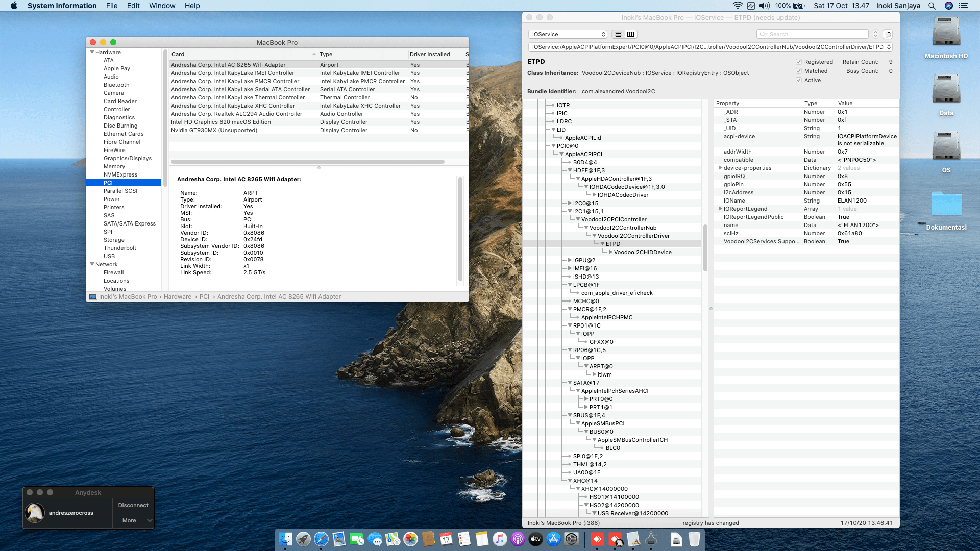This screenshot has width=980, height=551.
Task: Toggle the side panel button beside Search
Action: [x=888, y=34]
